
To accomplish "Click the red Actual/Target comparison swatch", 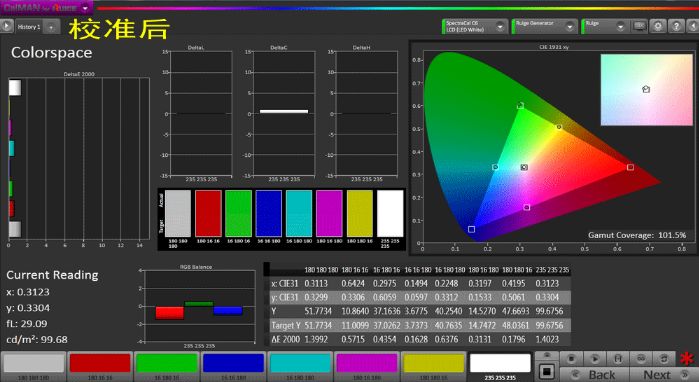I will pos(208,214).
